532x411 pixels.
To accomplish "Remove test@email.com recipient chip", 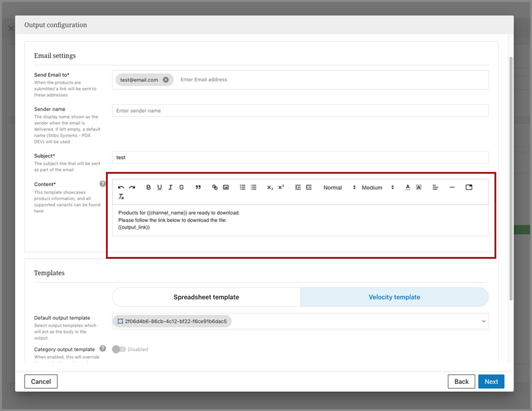I will coord(166,79).
